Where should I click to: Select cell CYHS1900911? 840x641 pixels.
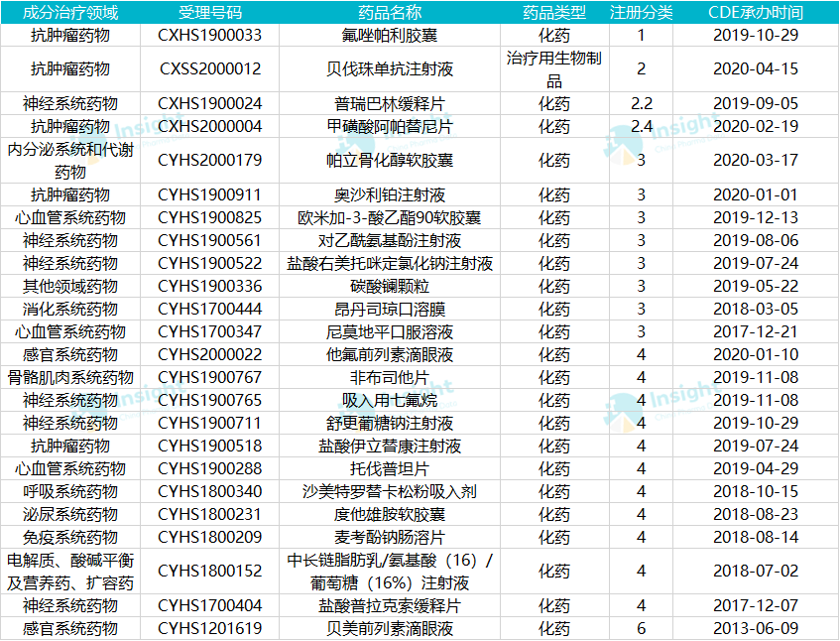pos(210,195)
